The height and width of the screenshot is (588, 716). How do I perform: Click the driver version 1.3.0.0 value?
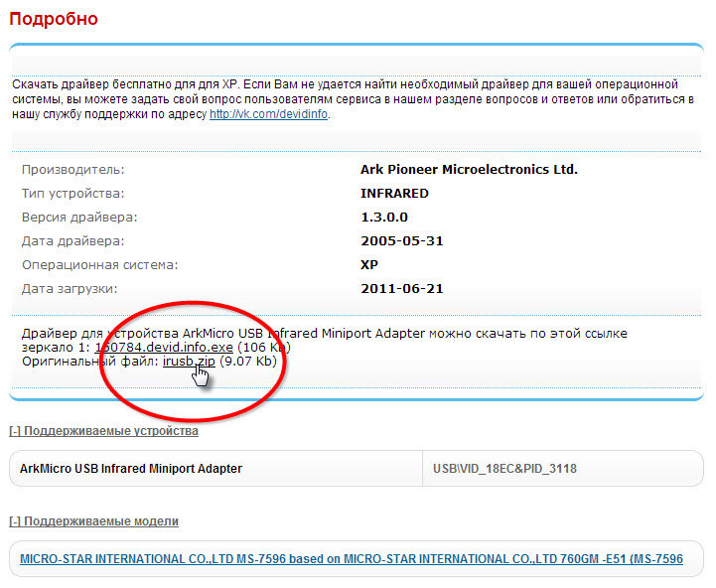[x=384, y=217]
